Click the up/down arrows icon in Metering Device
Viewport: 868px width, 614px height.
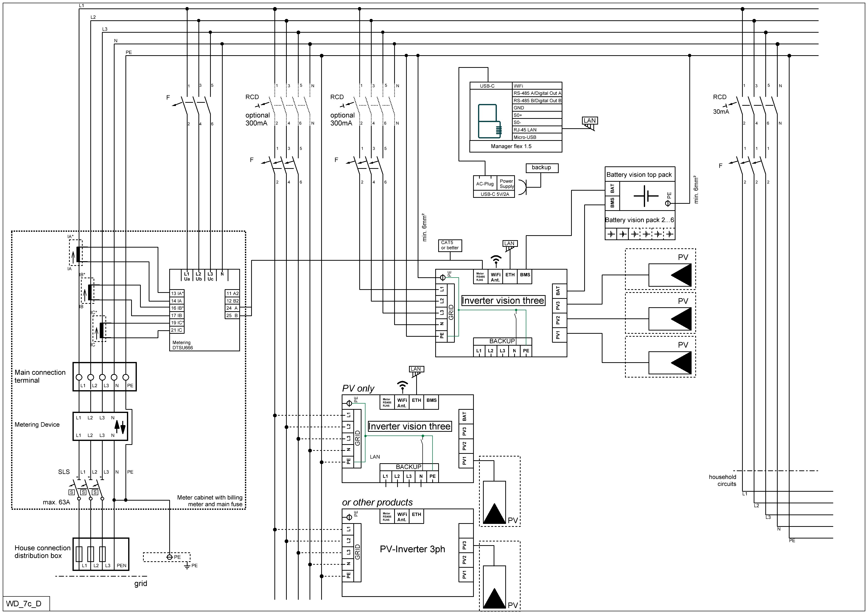pos(120,426)
